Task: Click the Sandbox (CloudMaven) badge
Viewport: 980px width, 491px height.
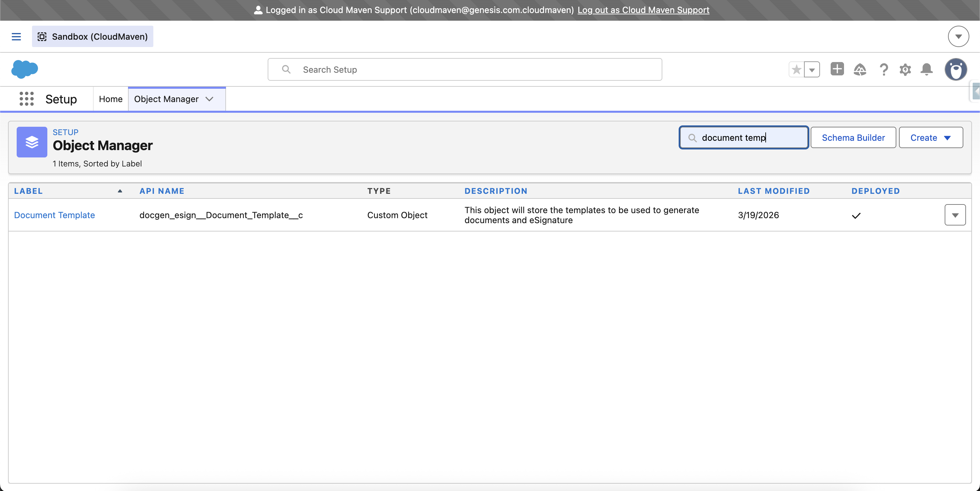Action: tap(92, 37)
